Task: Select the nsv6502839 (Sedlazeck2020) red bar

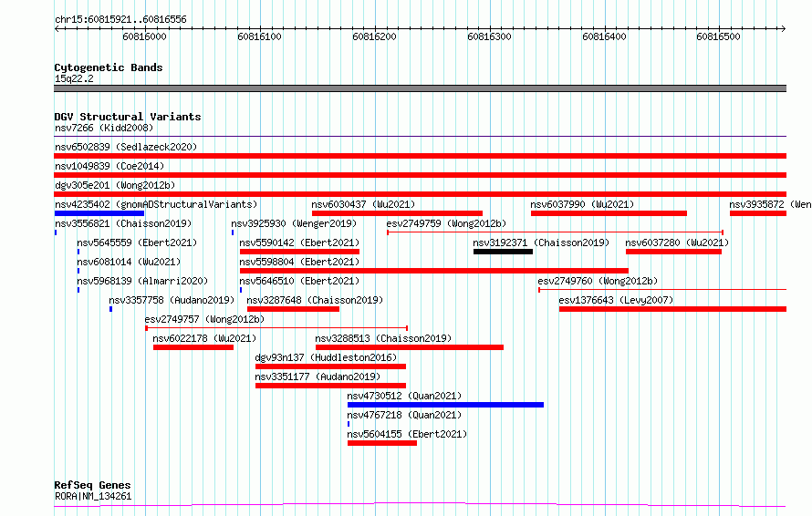Action: [420, 156]
